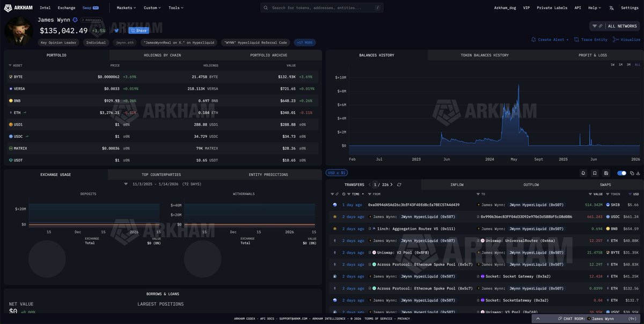The width and height of the screenshot is (644, 324).
Task: Switch to Holdings By Chain tab
Action: [162, 55]
